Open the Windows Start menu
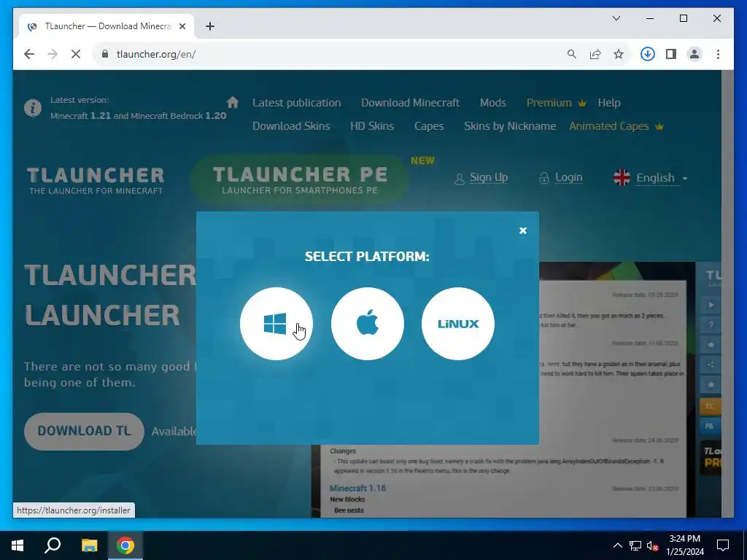 tap(18, 545)
